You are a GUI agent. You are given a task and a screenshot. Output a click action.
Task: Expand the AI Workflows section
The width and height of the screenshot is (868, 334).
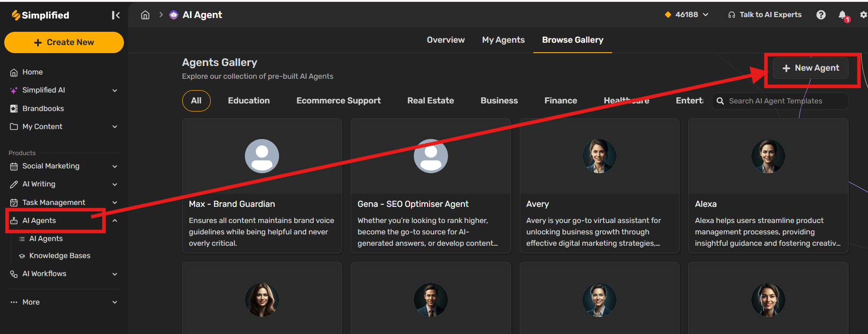[114, 274]
